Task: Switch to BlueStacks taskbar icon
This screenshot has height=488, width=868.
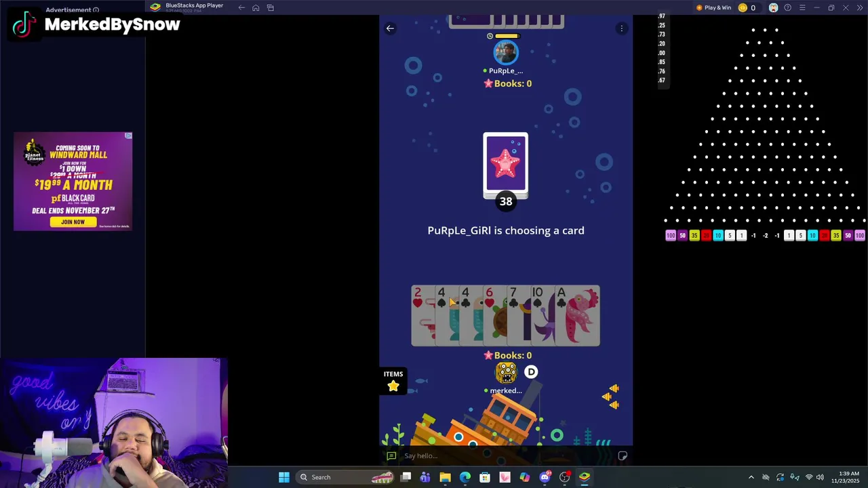Action: (585, 477)
